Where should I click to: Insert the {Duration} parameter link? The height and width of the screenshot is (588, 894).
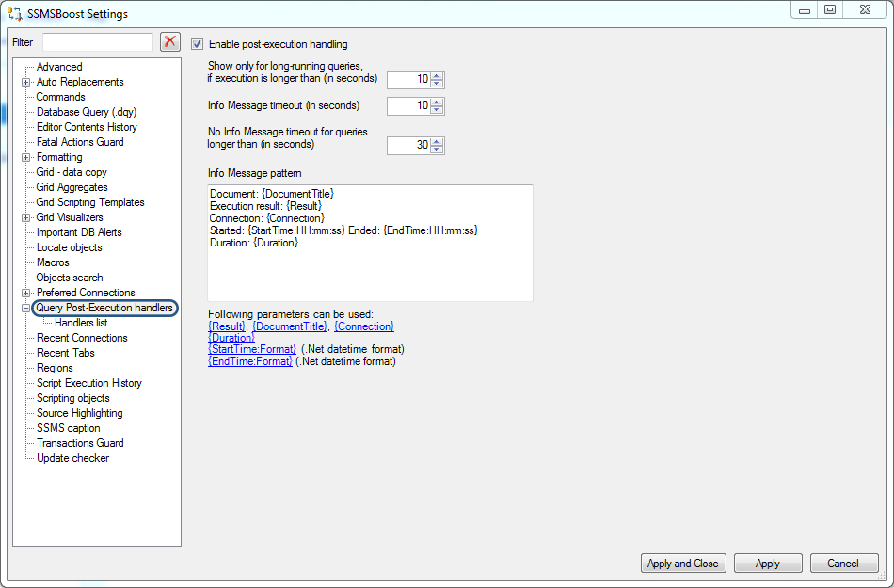pos(231,338)
